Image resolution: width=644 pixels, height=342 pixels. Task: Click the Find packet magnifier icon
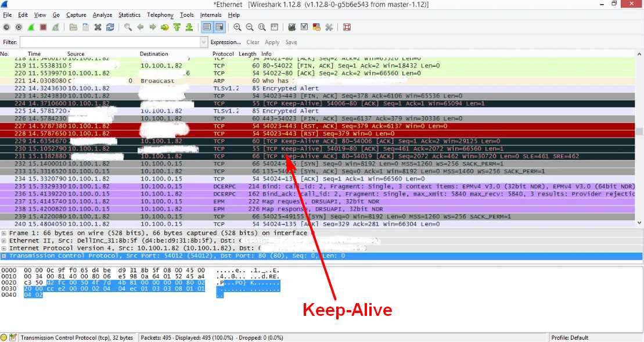coord(128,27)
